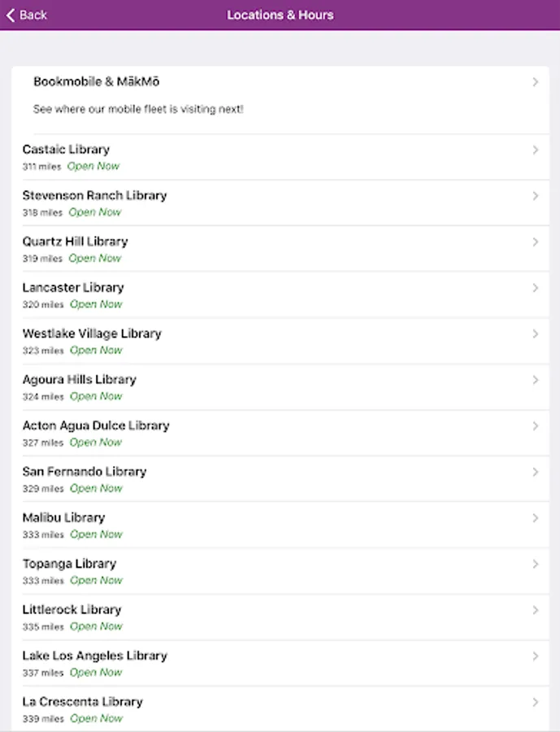Click "See where our mobile fleet" text

(x=138, y=109)
